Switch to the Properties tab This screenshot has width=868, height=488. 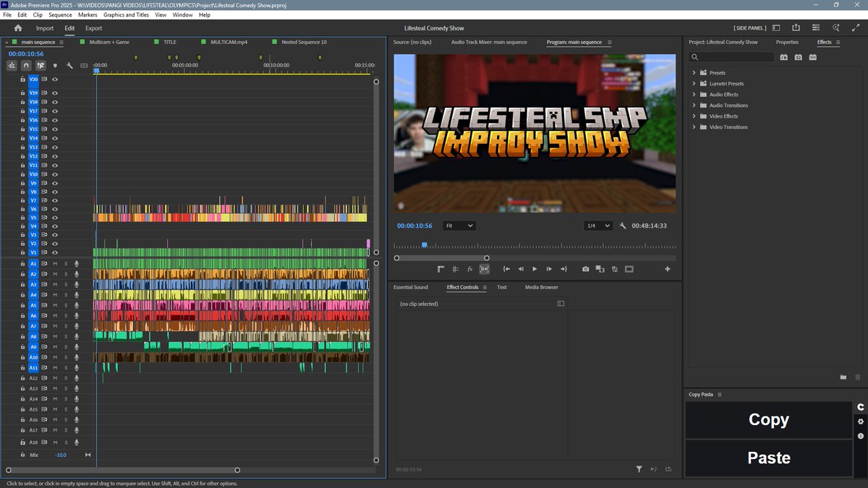787,42
